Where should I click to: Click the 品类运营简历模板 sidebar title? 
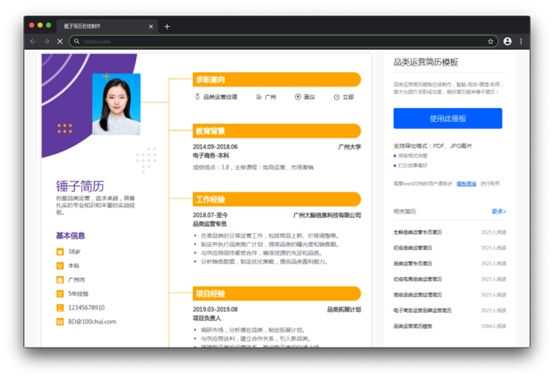pos(426,62)
